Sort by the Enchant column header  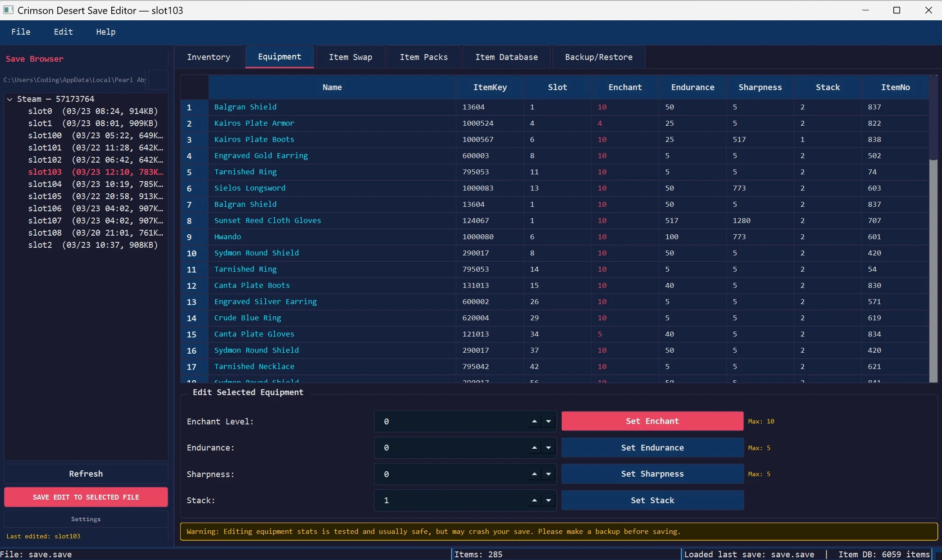[624, 87]
